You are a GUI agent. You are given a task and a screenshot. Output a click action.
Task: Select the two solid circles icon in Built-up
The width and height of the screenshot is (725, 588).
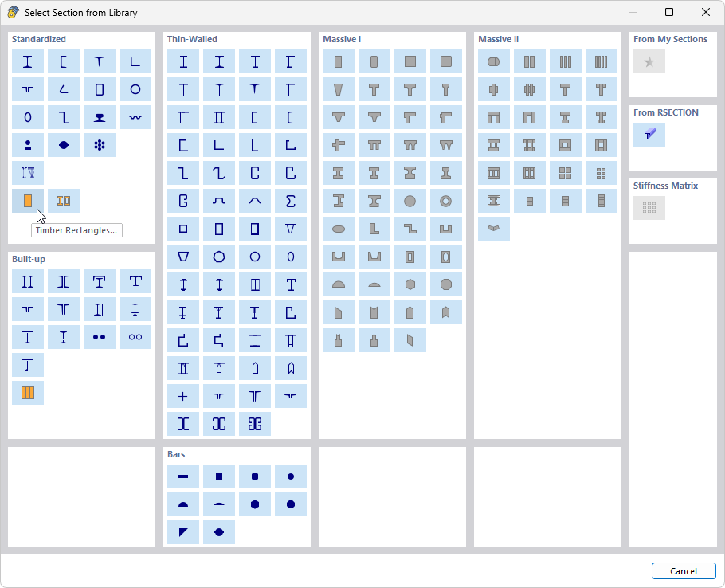(100, 337)
